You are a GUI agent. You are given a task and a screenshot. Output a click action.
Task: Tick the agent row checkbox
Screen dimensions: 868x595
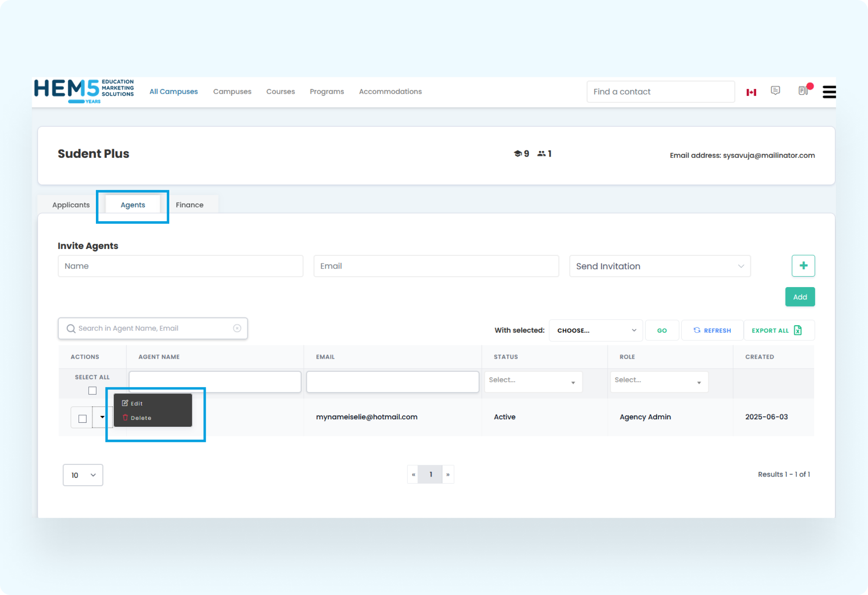click(x=82, y=418)
